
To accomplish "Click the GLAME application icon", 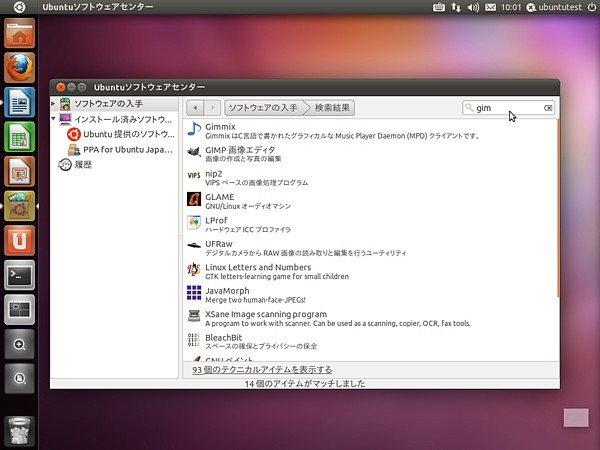I will point(194,199).
